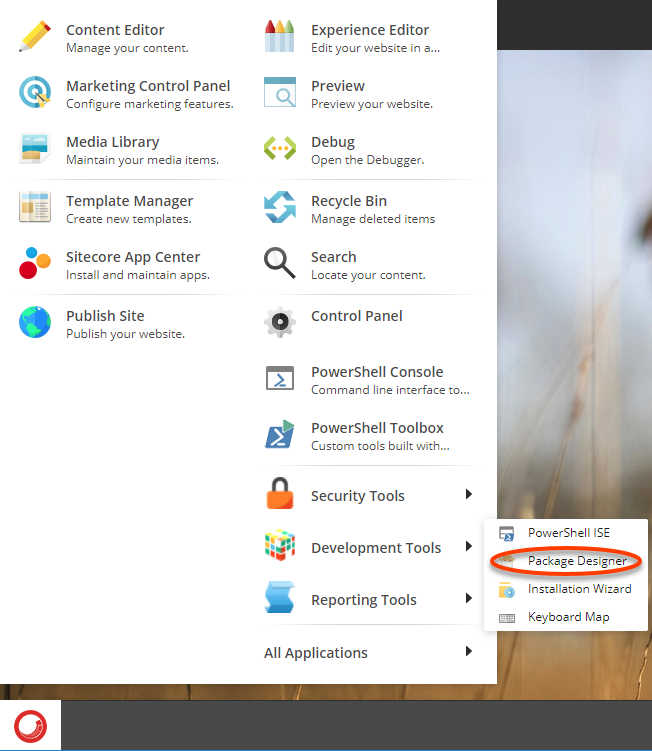Open the All Applications menu item
Image resolution: width=652 pixels, height=751 pixels.
(x=316, y=653)
